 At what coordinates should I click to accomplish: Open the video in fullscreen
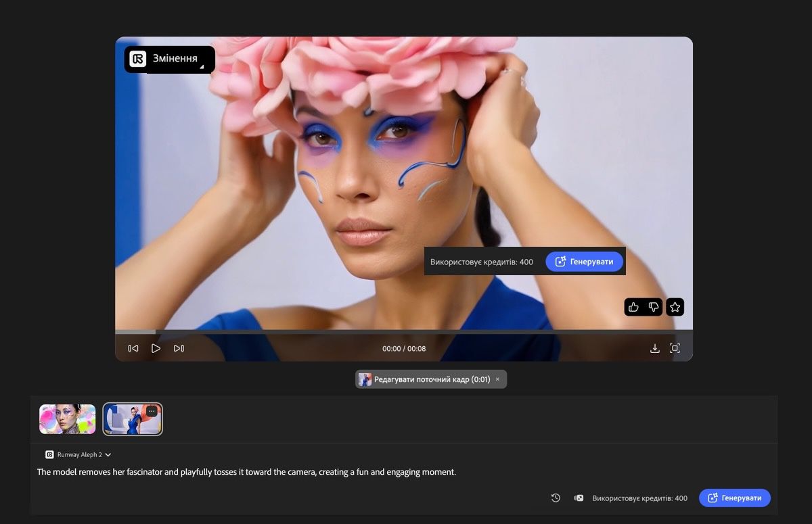tap(675, 348)
